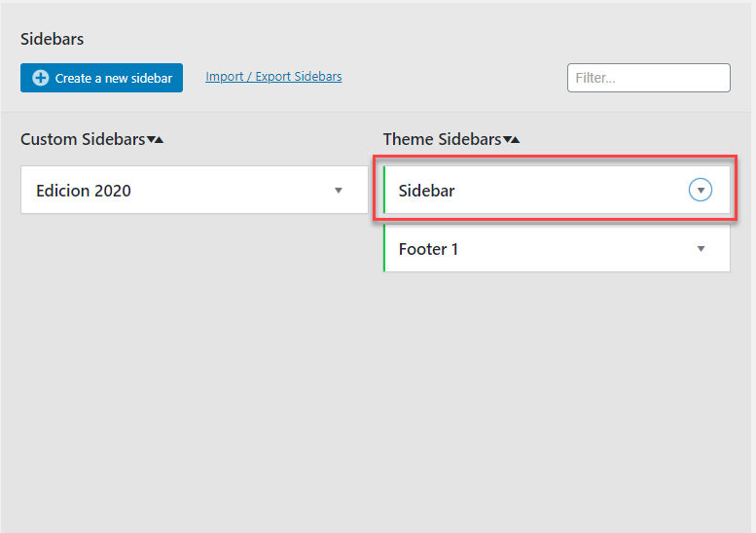Sort Custom Sidebars descending with down arrow
756x533 pixels.
pyautogui.click(x=151, y=140)
